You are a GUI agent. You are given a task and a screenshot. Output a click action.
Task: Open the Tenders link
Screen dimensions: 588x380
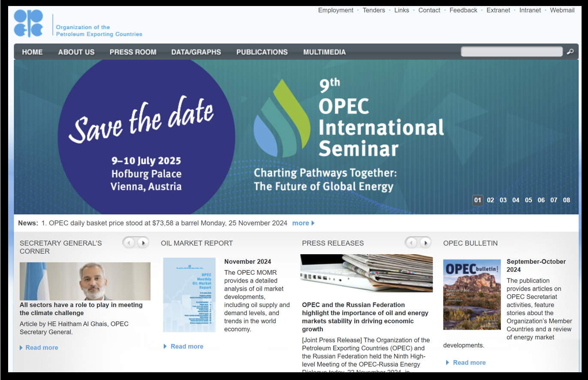374,10
